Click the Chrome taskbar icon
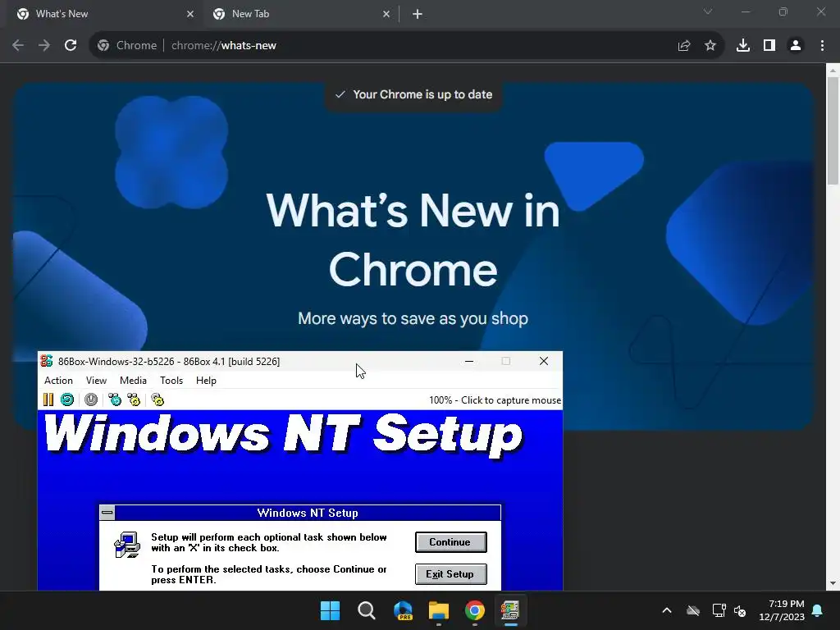The height and width of the screenshot is (630, 840). pos(475,610)
